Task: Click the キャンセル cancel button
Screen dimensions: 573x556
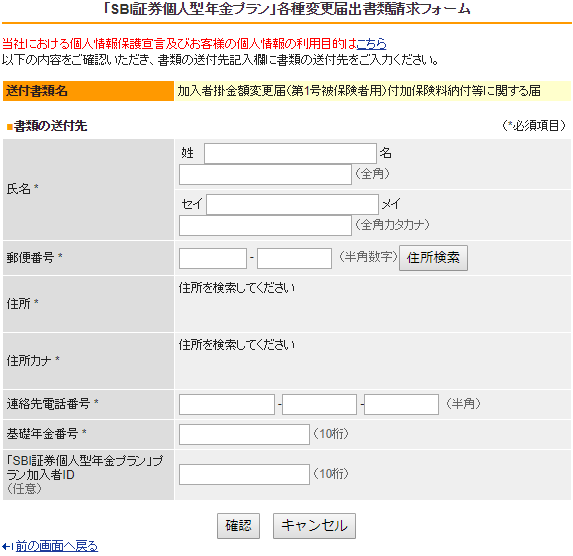Action: [314, 526]
